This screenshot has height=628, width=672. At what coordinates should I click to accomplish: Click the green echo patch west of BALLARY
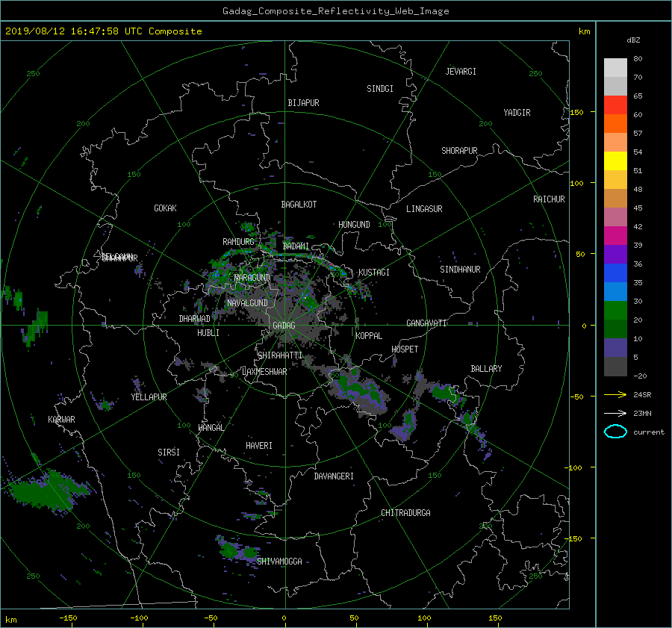coord(446,392)
